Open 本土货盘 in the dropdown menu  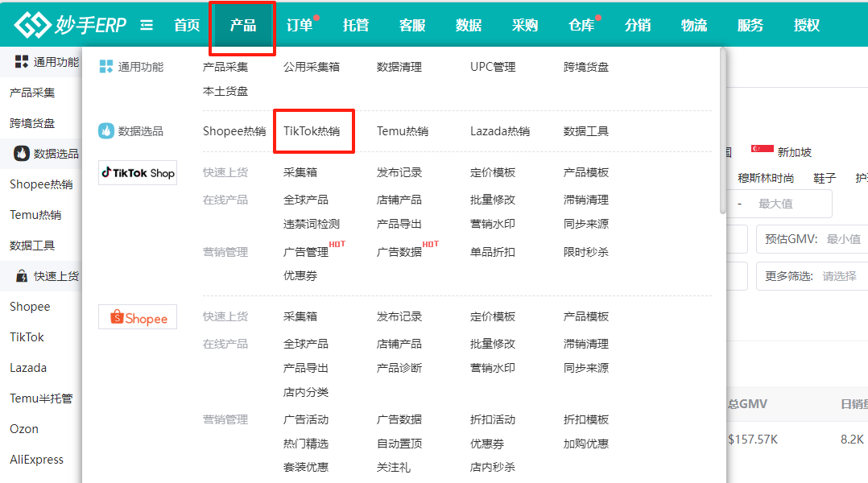click(x=225, y=91)
